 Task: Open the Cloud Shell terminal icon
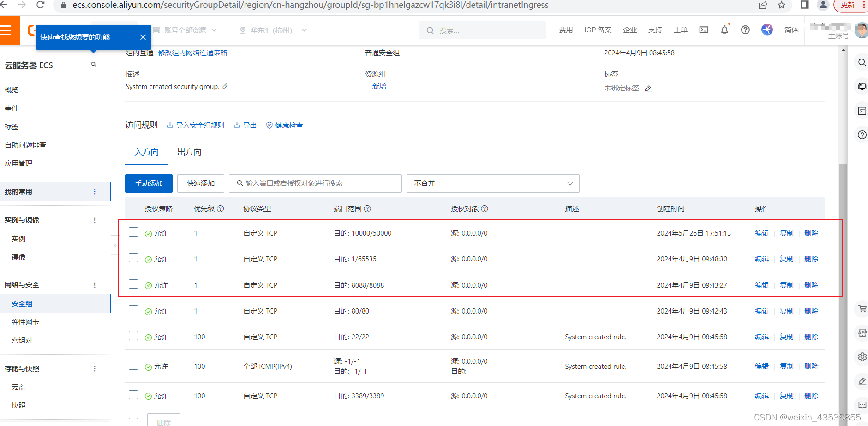704,30
